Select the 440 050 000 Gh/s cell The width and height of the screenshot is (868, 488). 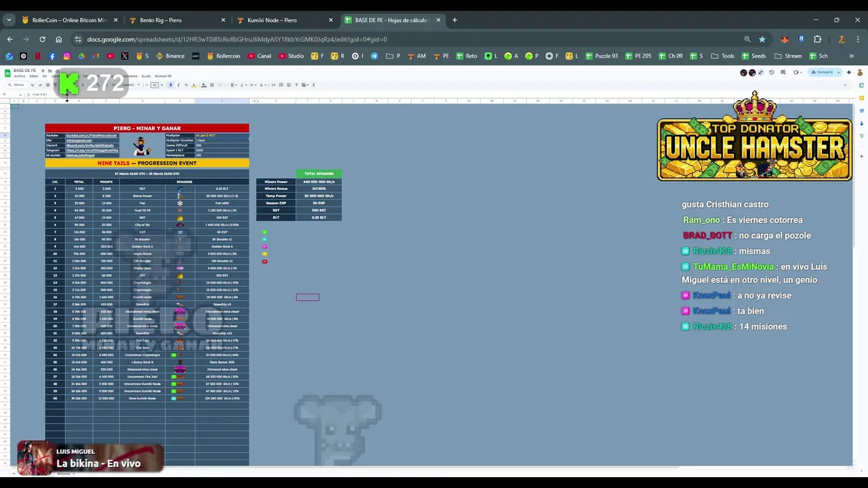[319, 182]
